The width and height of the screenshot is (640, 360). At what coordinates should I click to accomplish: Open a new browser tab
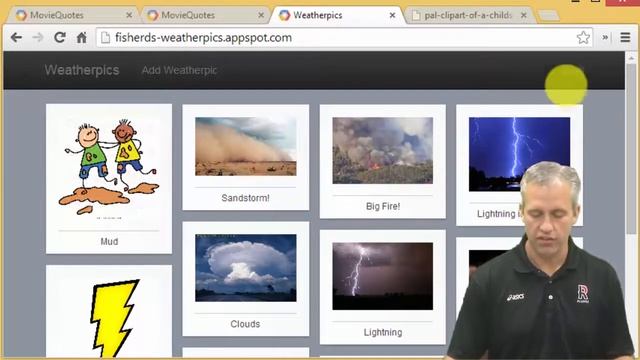click(x=549, y=16)
